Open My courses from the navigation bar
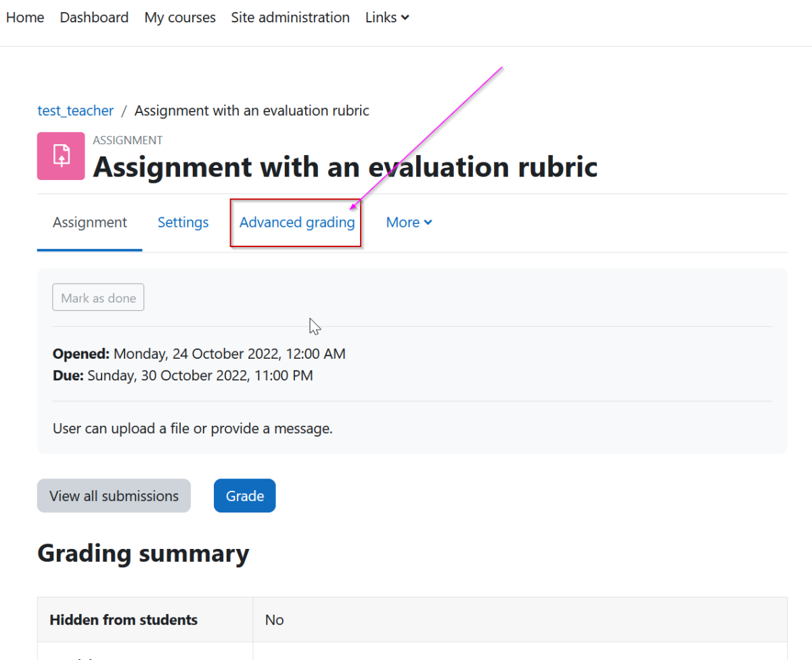This screenshot has height=660, width=812. point(179,17)
